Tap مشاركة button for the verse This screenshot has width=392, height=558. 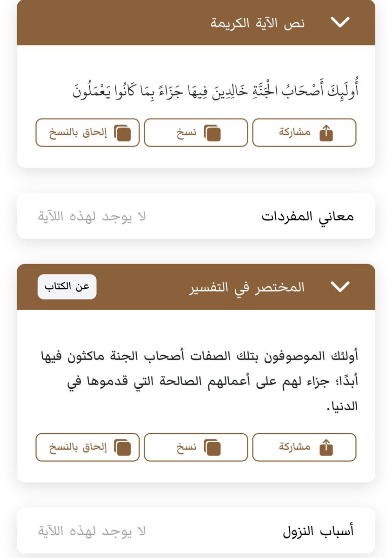pyautogui.click(x=304, y=133)
